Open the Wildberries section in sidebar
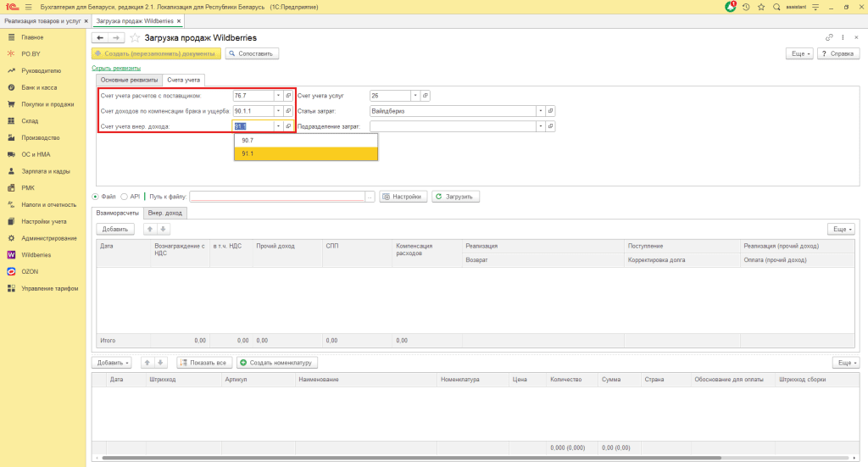This screenshot has width=868, height=467. coord(36,254)
